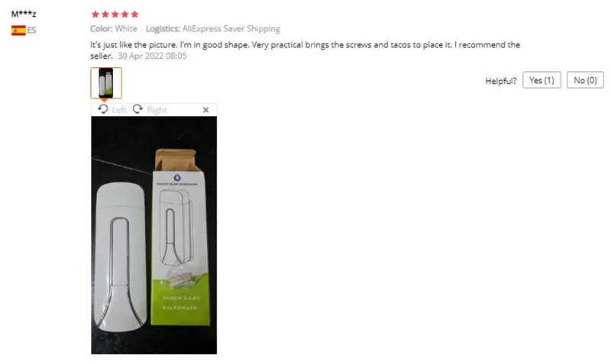Select the soap dispenser review thumbnail
This screenshot has height=364, width=611.
pyautogui.click(x=106, y=83)
